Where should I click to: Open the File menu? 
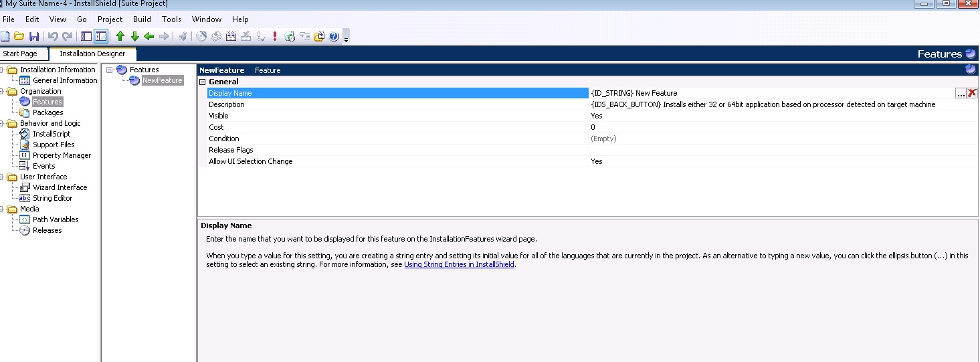9,19
